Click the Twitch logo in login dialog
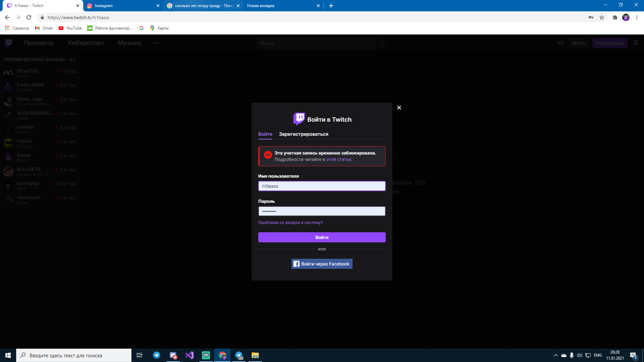 point(299,119)
